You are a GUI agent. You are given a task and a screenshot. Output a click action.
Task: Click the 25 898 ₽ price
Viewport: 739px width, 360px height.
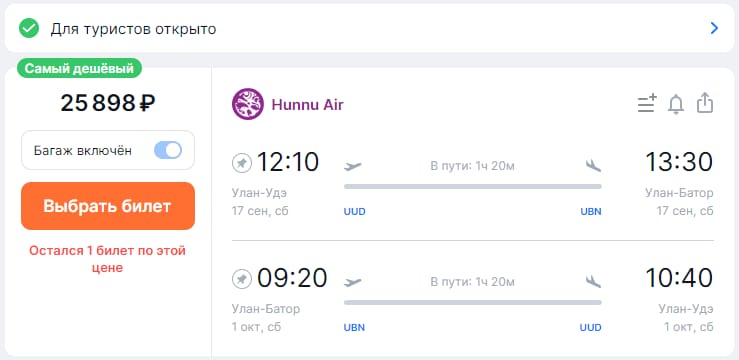(108, 103)
